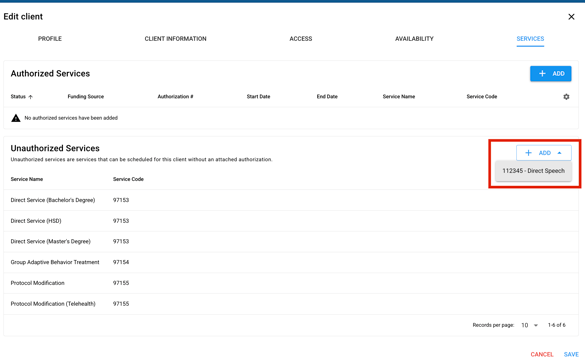The width and height of the screenshot is (585, 364).
Task: Select Protocol Modification (Telehealth) row
Action: pos(291,304)
